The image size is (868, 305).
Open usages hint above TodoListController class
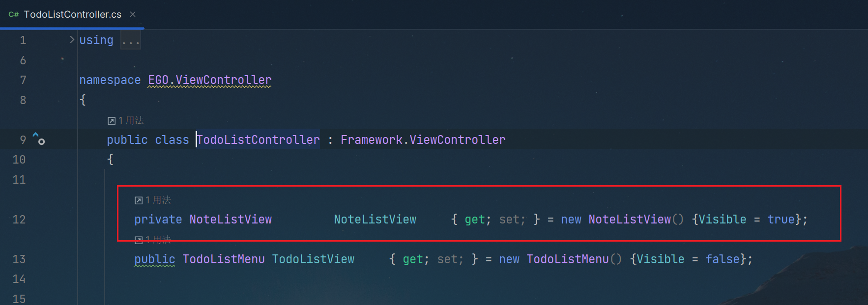pos(126,120)
